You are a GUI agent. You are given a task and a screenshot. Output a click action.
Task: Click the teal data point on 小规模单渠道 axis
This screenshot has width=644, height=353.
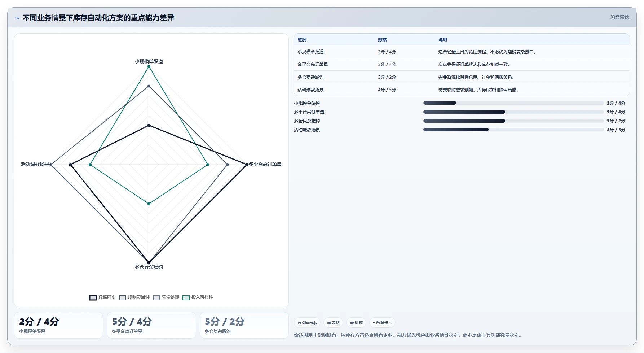pos(149,66)
